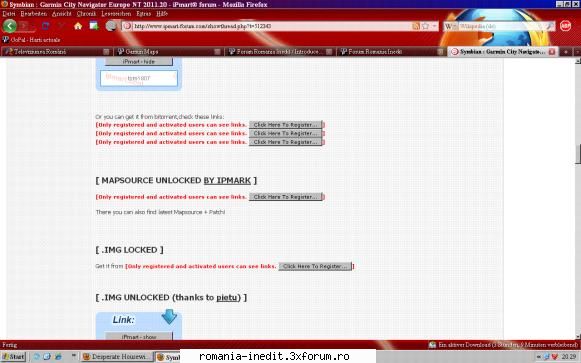Close the active Symbian Garmin tab

coord(552,51)
